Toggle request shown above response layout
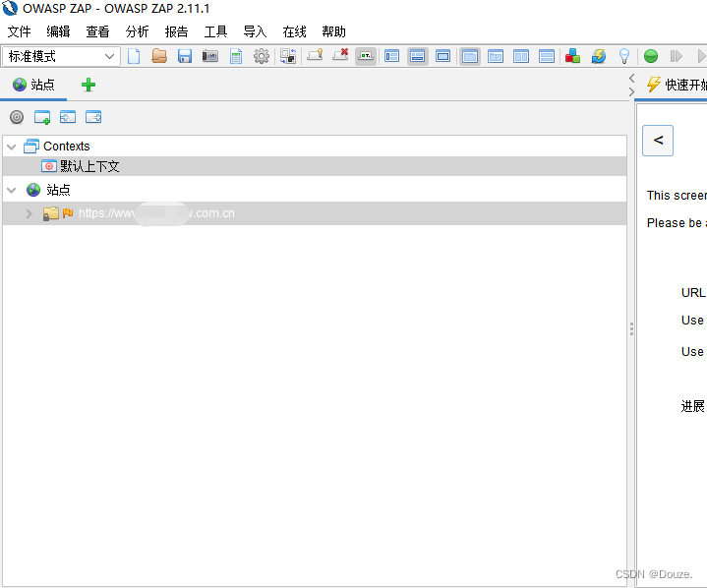Screen dimensions: 707x588 tap(496, 56)
